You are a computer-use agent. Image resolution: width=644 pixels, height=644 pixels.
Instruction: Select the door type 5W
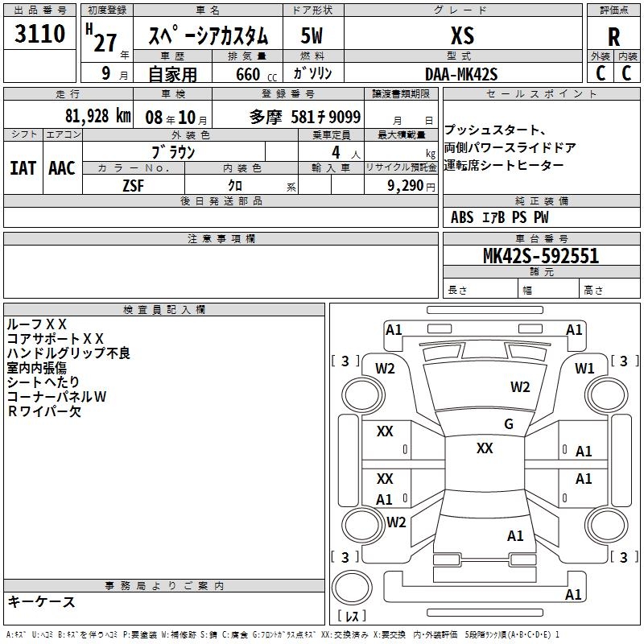(312, 35)
